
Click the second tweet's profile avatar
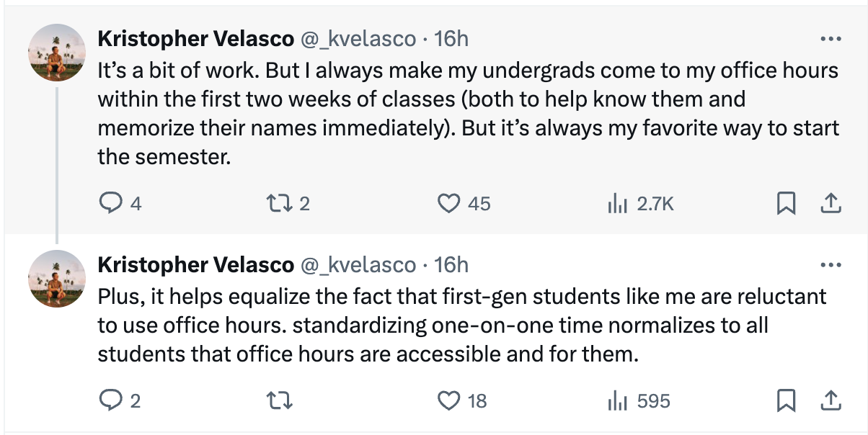[x=57, y=279]
